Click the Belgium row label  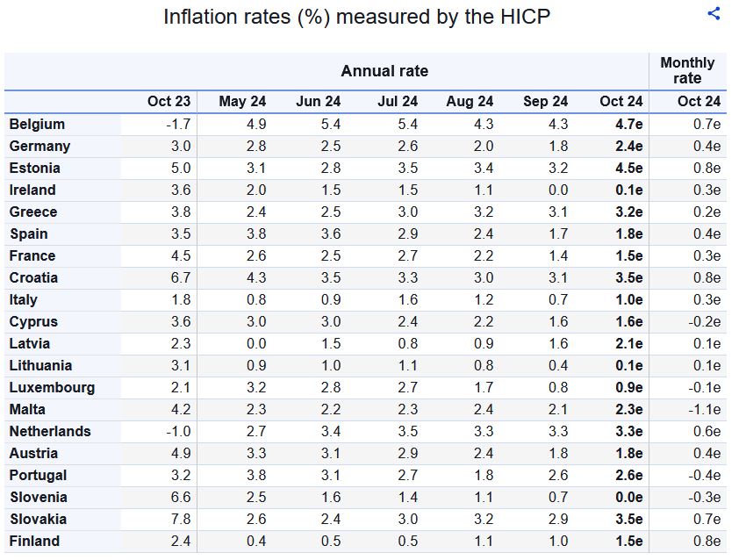37,125
